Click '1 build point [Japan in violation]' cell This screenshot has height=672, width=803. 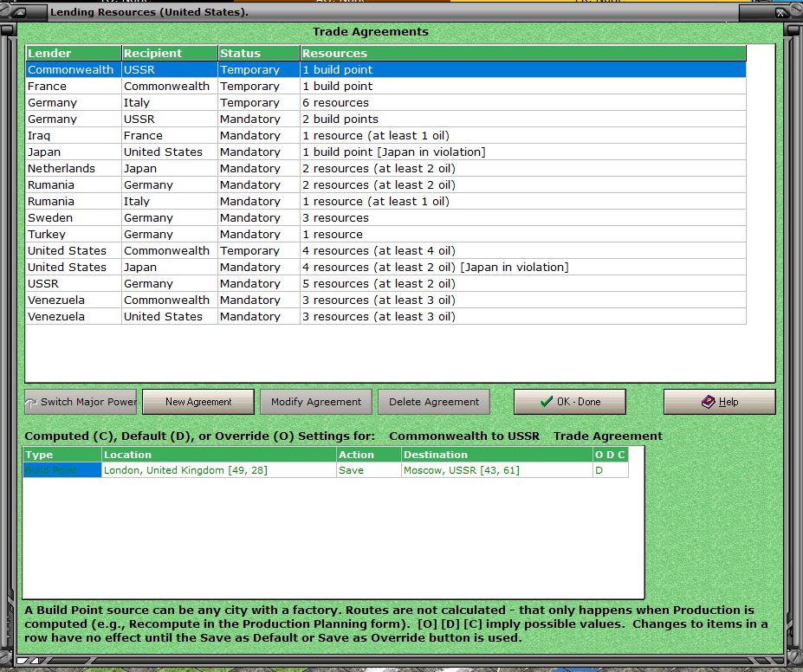[523, 152]
